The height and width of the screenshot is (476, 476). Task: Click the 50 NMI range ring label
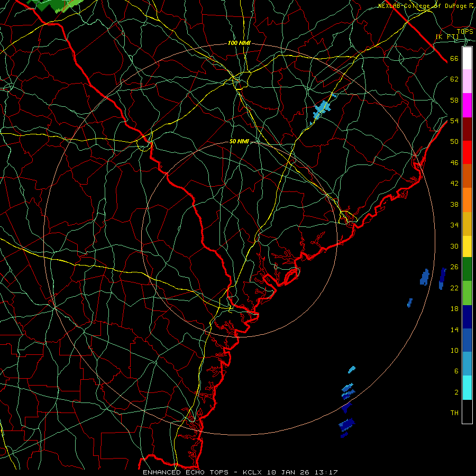click(x=239, y=141)
